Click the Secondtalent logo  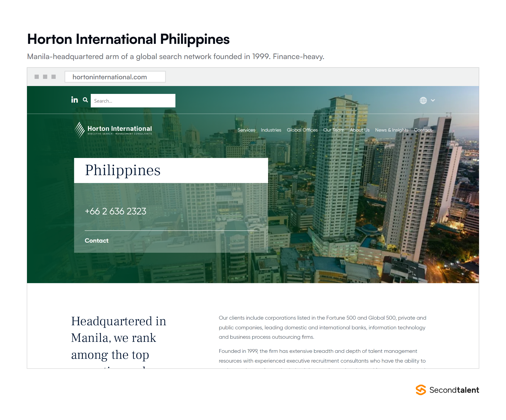point(447,390)
